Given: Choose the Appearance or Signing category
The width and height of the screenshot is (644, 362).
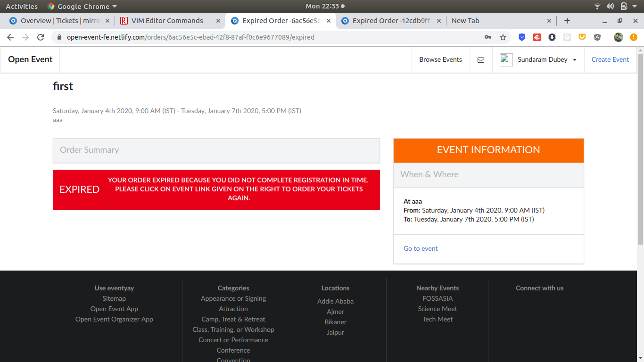Looking at the screenshot, I should tap(233, 298).
